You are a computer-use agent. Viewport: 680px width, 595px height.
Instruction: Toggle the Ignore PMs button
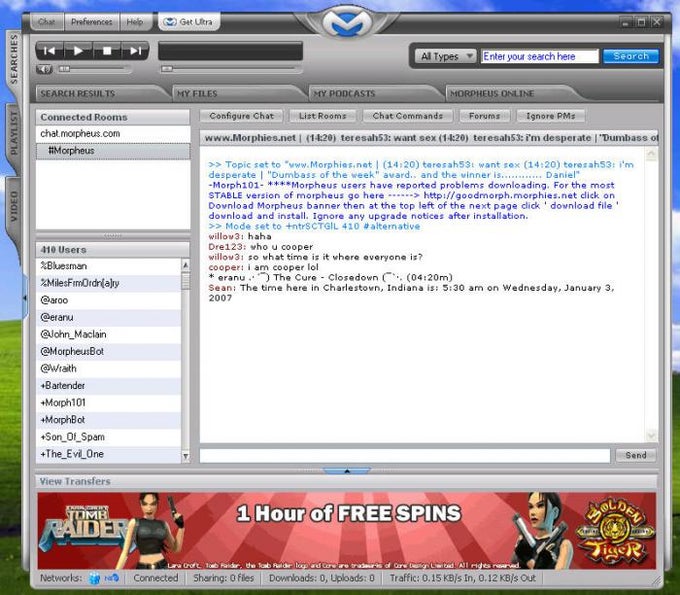tap(551, 116)
